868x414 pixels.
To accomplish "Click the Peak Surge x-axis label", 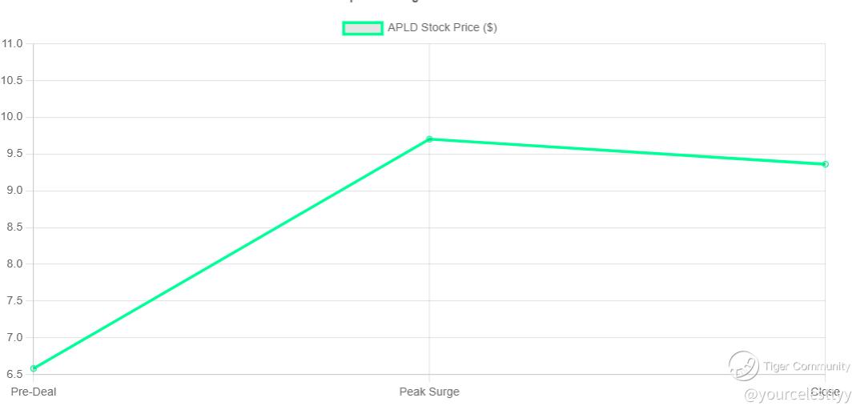I will coord(429,392).
